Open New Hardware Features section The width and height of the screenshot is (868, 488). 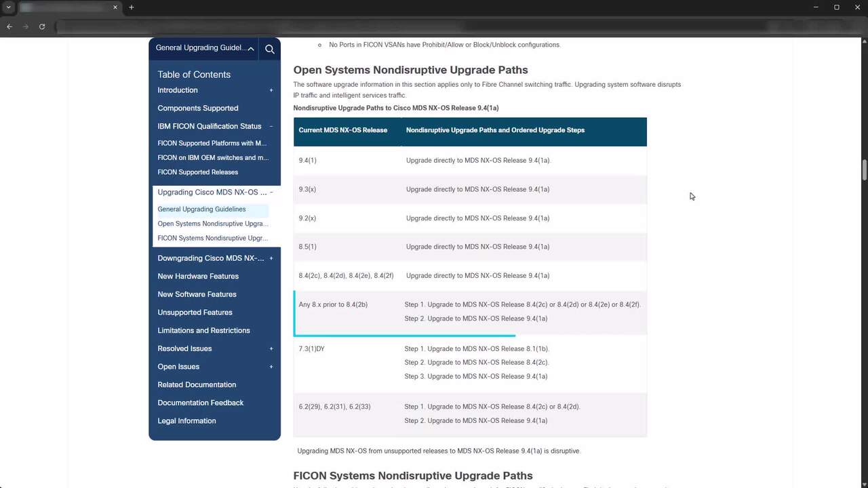pyautogui.click(x=198, y=277)
